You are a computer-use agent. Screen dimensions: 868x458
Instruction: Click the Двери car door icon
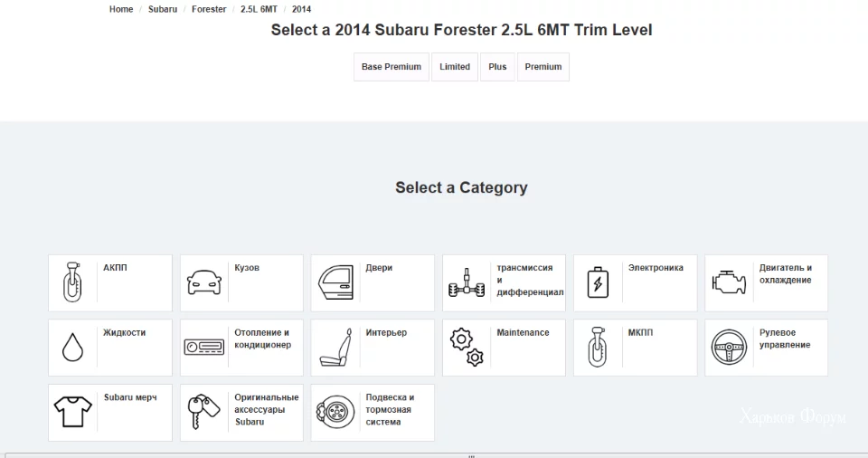coord(335,282)
